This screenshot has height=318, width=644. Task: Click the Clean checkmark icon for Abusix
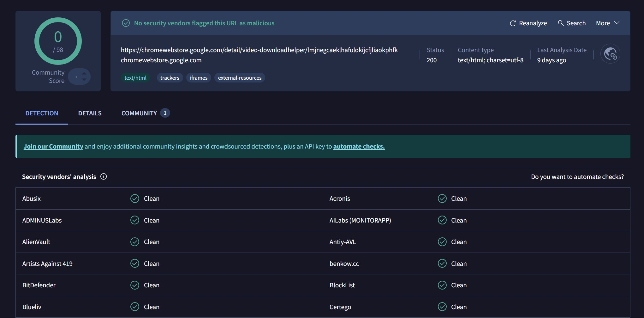pyautogui.click(x=135, y=199)
